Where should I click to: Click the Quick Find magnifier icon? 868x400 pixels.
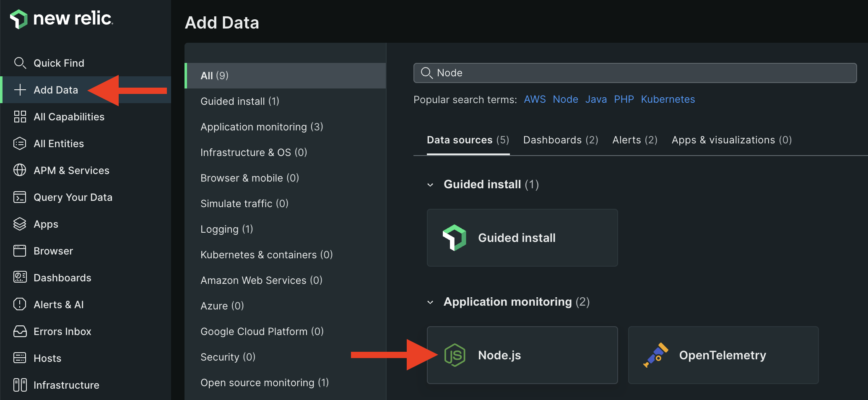20,63
